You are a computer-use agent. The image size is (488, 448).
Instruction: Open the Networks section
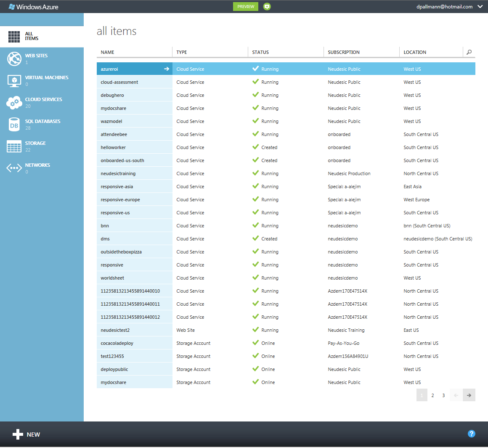[x=42, y=168]
